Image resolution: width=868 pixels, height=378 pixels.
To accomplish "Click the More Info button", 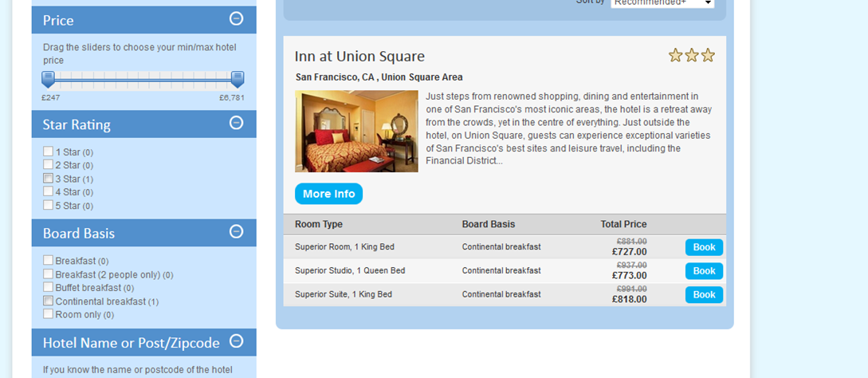I will (328, 194).
